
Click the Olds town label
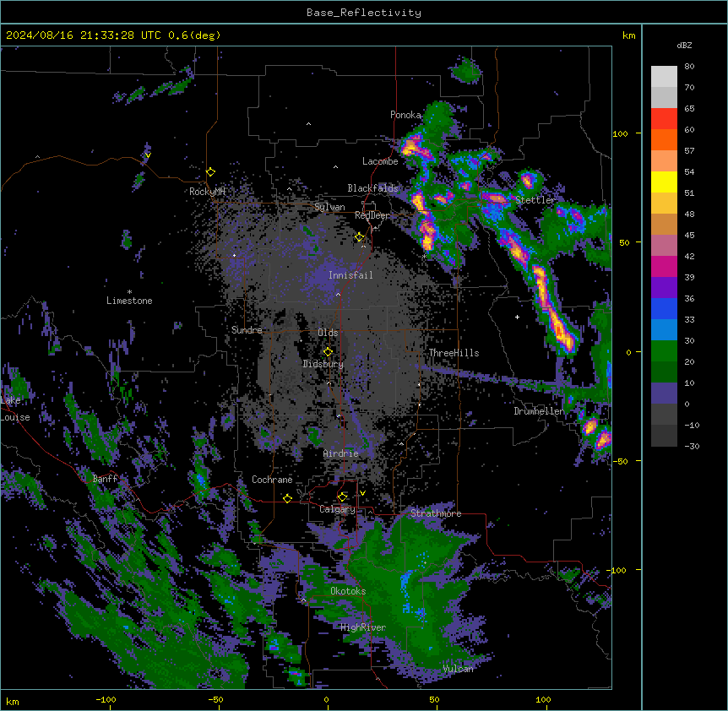(x=328, y=333)
